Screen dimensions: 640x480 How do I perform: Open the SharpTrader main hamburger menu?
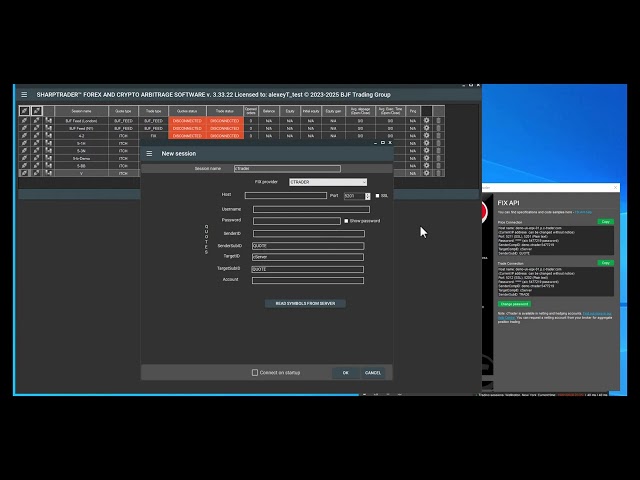tap(24, 95)
